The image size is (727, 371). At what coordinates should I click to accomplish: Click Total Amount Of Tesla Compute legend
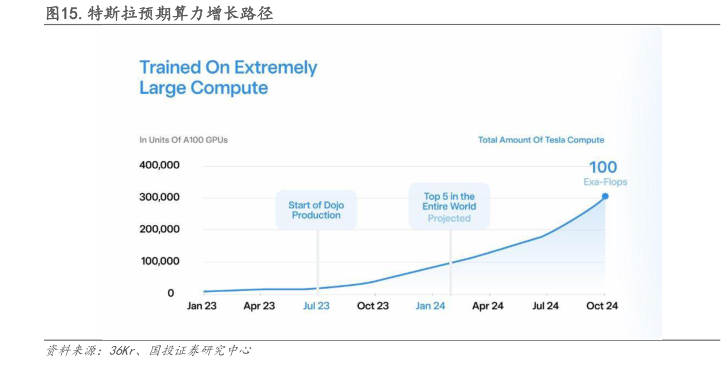click(x=541, y=140)
